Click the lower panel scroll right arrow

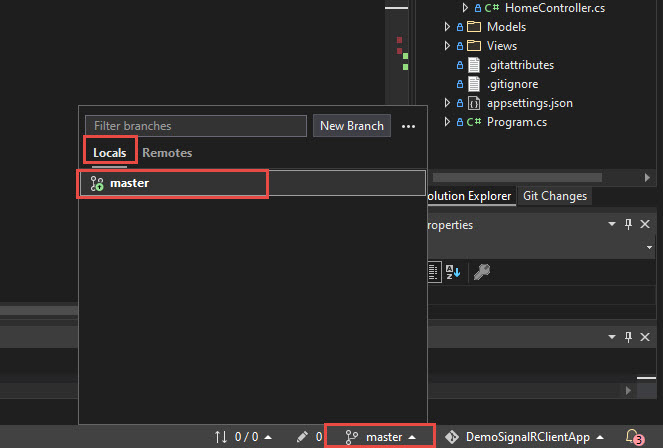point(628,391)
